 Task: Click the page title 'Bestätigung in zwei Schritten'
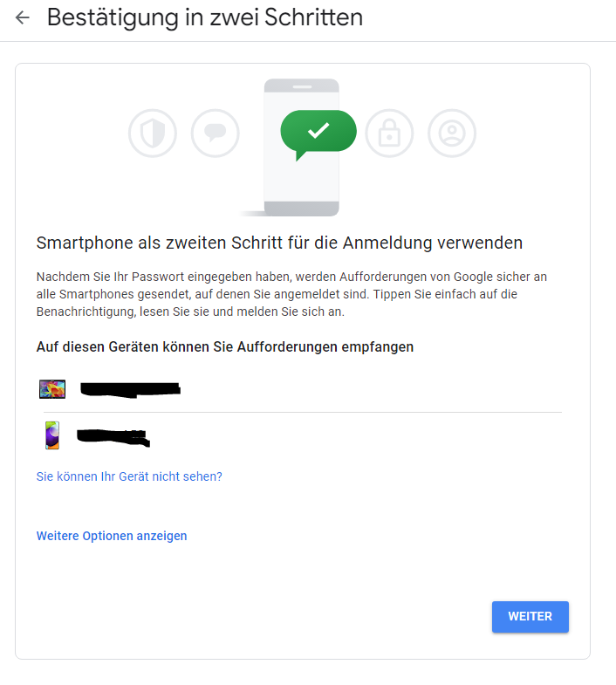(x=205, y=17)
